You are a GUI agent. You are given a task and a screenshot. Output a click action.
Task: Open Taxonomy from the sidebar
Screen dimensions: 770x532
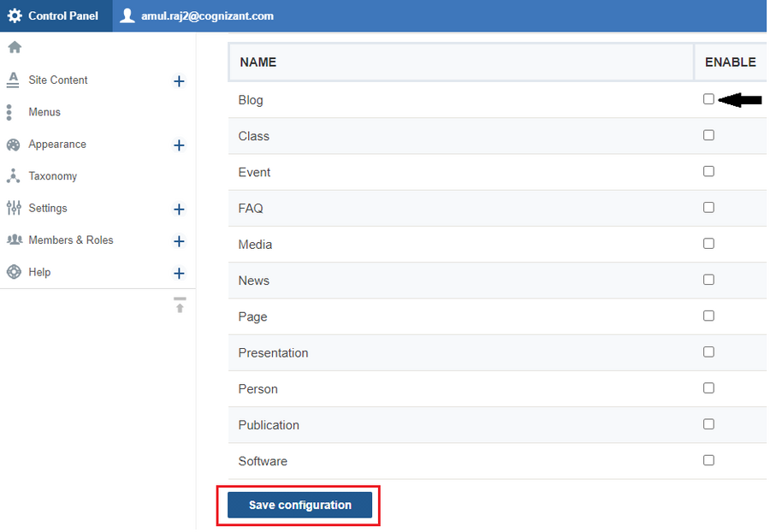pos(53,176)
